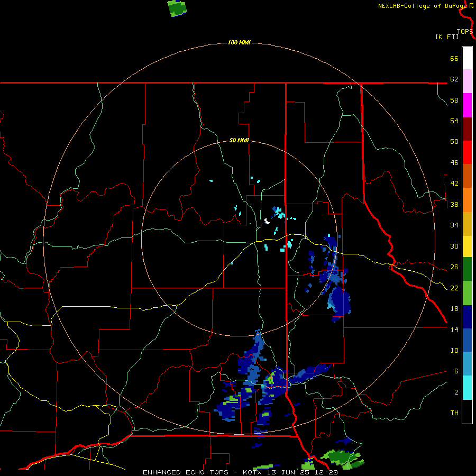Click the legend value '58'
This screenshot has width=476, height=476.
(454, 100)
